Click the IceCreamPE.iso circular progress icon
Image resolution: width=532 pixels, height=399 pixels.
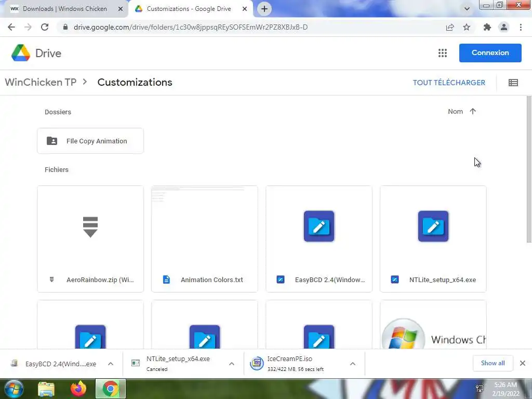pyautogui.click(x=257, y=363)
